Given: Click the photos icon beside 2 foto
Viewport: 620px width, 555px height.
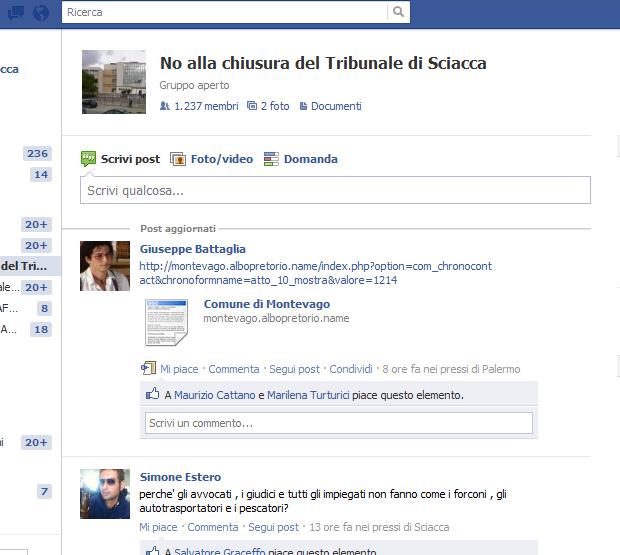Looking at the screenshot, I should click(x=252, y=106).
